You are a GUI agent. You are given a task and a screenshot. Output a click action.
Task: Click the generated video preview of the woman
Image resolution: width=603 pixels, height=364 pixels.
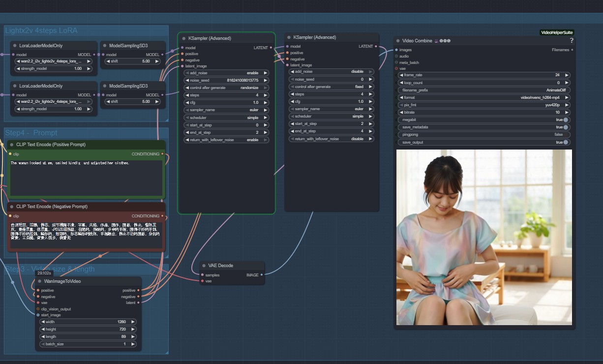(x=484, y=237)
